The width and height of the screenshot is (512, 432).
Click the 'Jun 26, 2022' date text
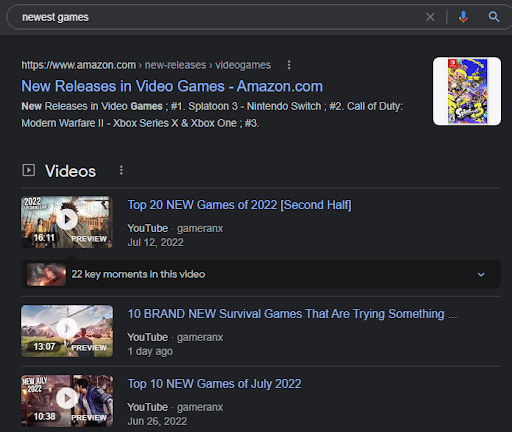(x=157, y=421)
